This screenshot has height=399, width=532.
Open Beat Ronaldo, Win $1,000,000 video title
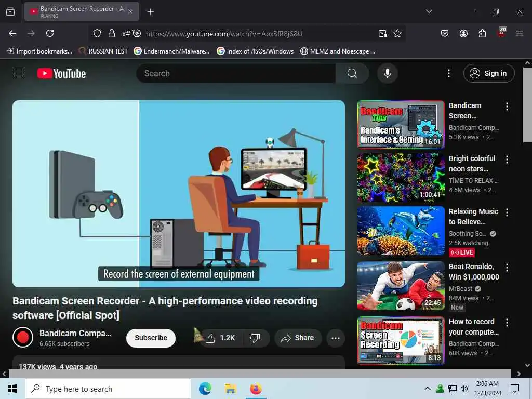point(474,272)
